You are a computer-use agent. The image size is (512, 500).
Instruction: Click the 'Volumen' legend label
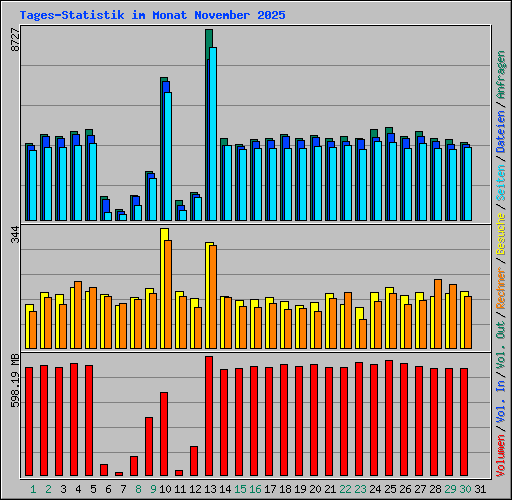click(x=501, y=456)
